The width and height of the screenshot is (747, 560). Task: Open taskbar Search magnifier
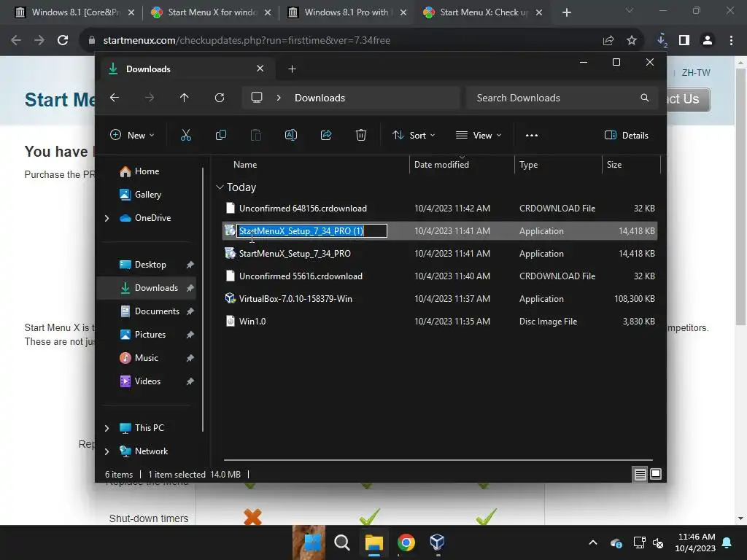341,542
